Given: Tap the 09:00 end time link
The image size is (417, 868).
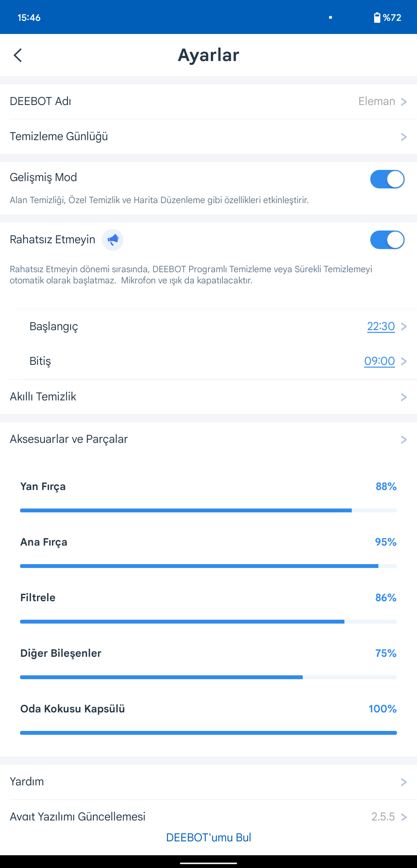Looking at the screenshot, I should pos(380,361).
